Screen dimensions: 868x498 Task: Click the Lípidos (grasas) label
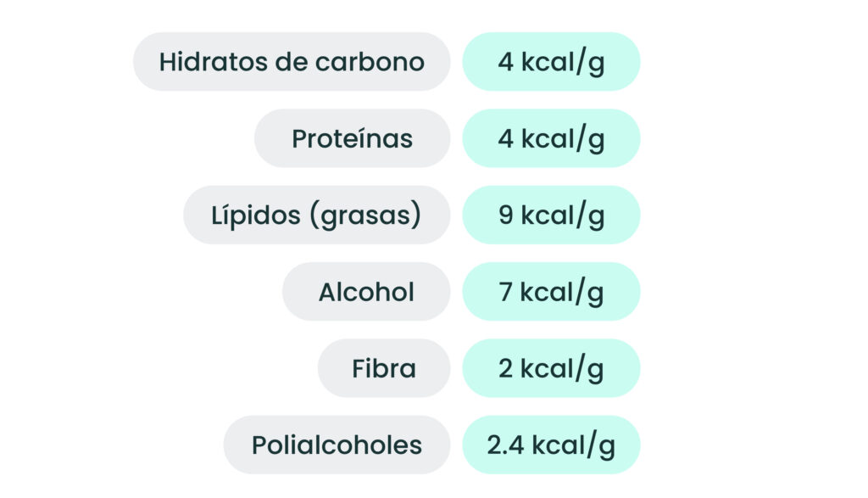coord(317,215)
